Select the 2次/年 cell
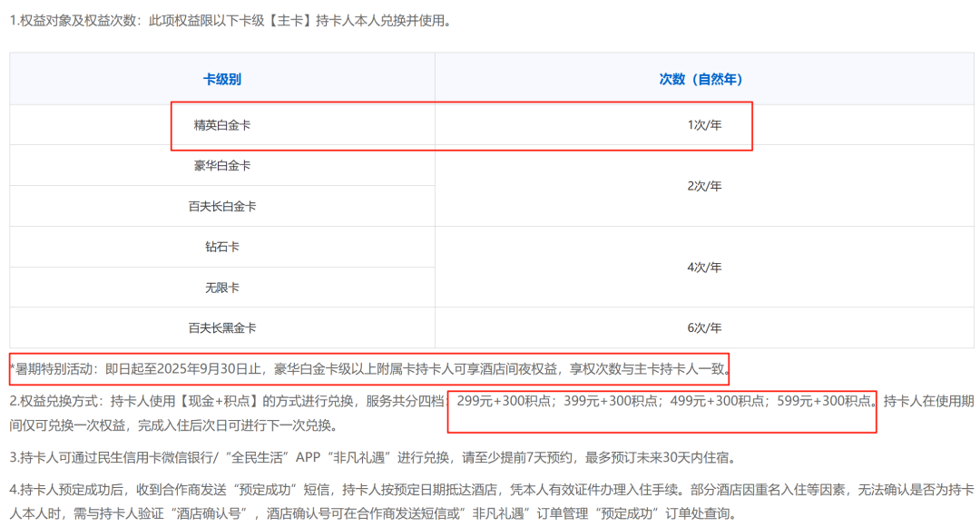 click(x=704, y=186)
